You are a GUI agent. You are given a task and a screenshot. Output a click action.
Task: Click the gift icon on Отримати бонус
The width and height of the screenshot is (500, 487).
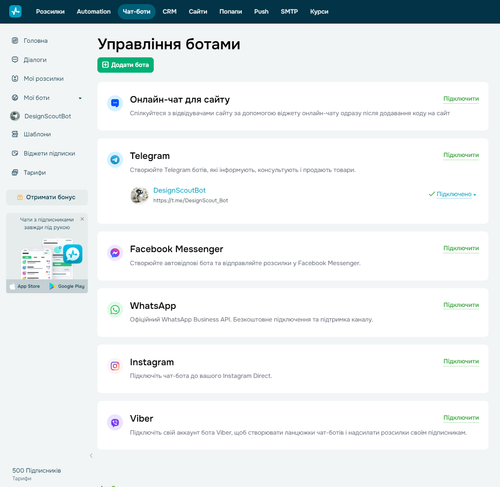(x=20, y=197)
